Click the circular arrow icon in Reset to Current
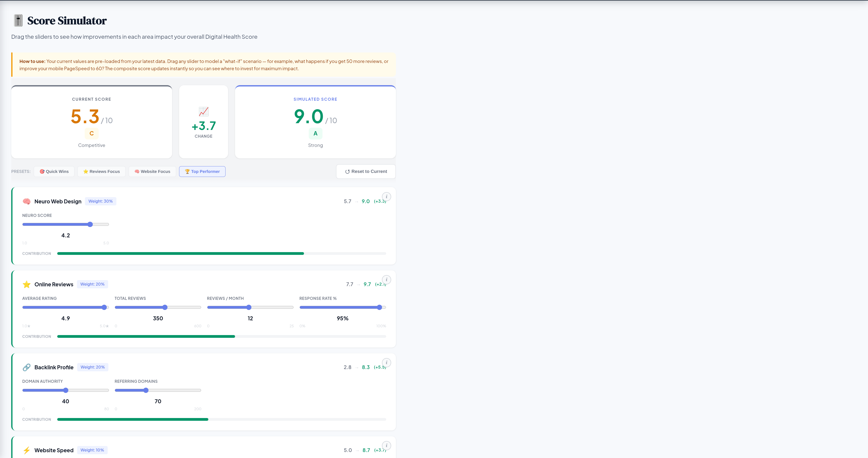The width and height of the screenshot is (868, 458). pos(347,172)
